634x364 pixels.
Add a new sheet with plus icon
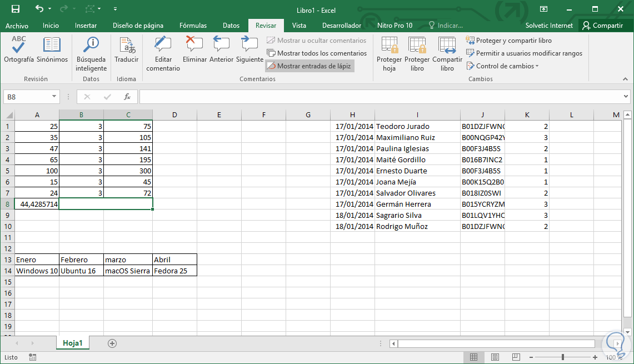pyautogui.click(x=112, y=343)
